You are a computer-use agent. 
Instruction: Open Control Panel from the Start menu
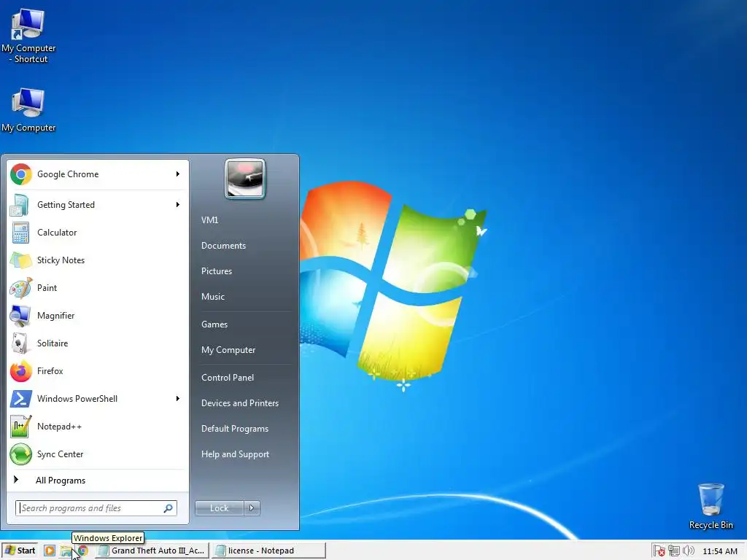(228, 378)
